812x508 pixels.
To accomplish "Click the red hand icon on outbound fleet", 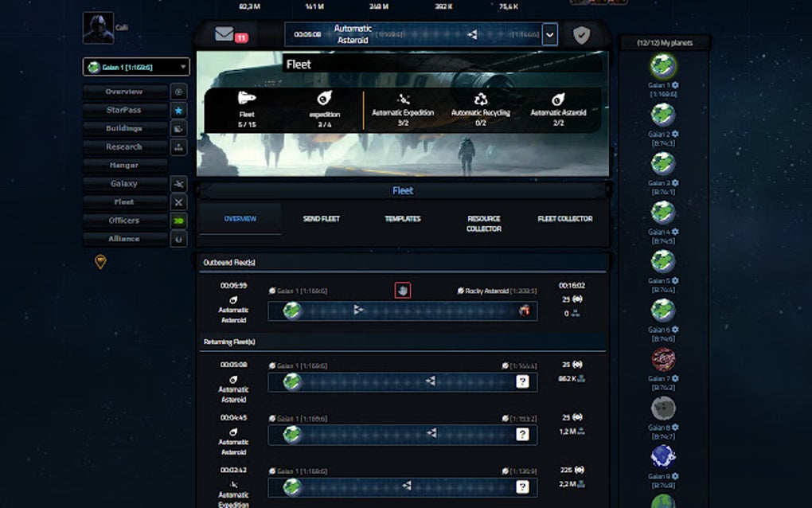I will point(403,290).
